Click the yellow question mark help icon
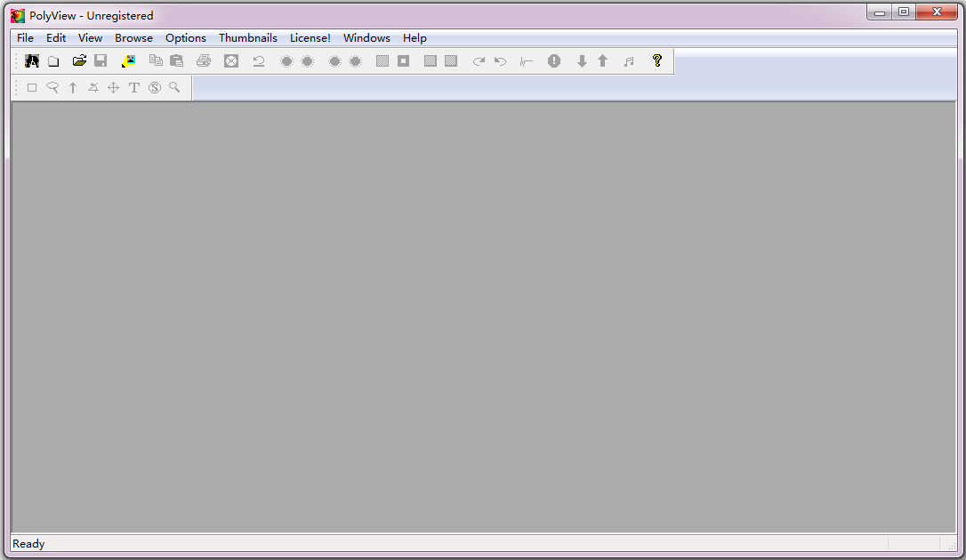The width and height of the screenshot is (966, 560). point(657,60)
